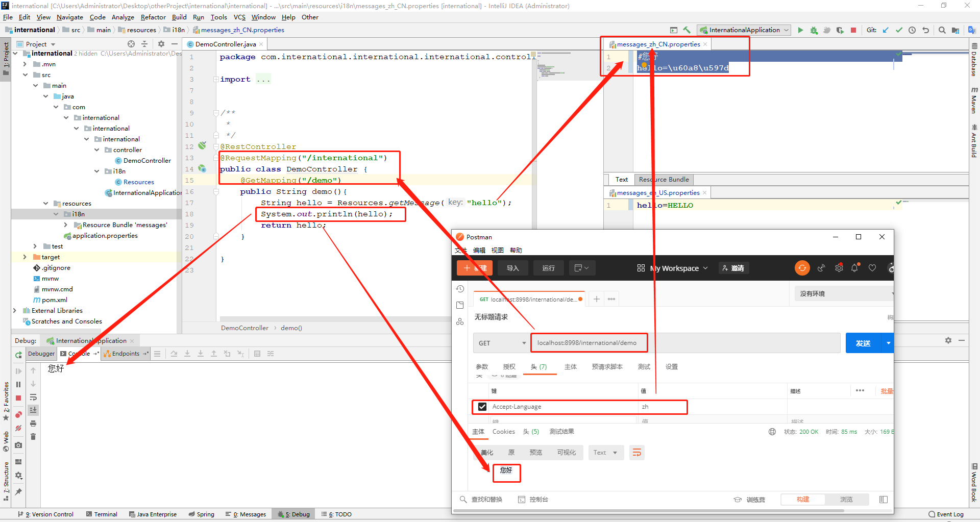Open InternationalApplication run configuration dropdown

pyautogui.click(x=744, y=30)
